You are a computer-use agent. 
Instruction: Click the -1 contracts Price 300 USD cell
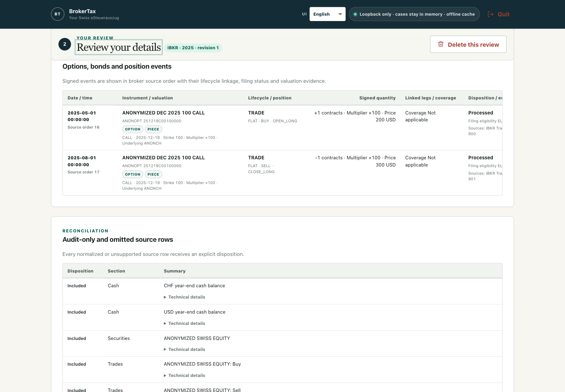[x=355, y=161]
